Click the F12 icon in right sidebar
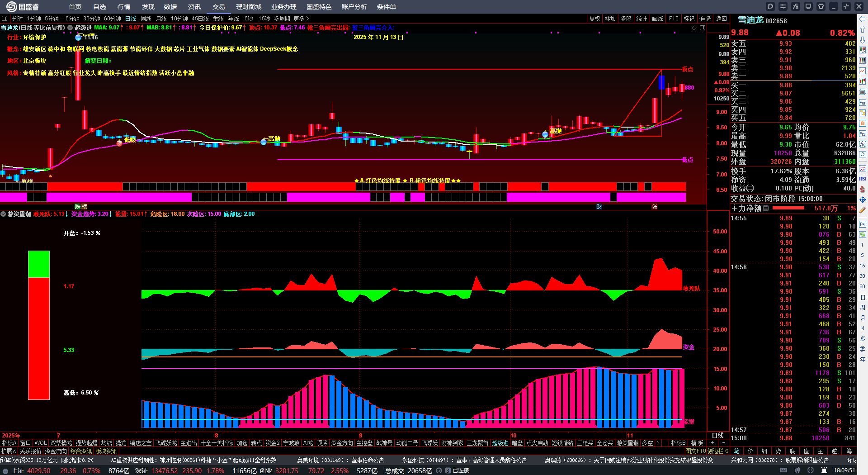This screenshot has height=475, width=868. [x=863, y=133]
